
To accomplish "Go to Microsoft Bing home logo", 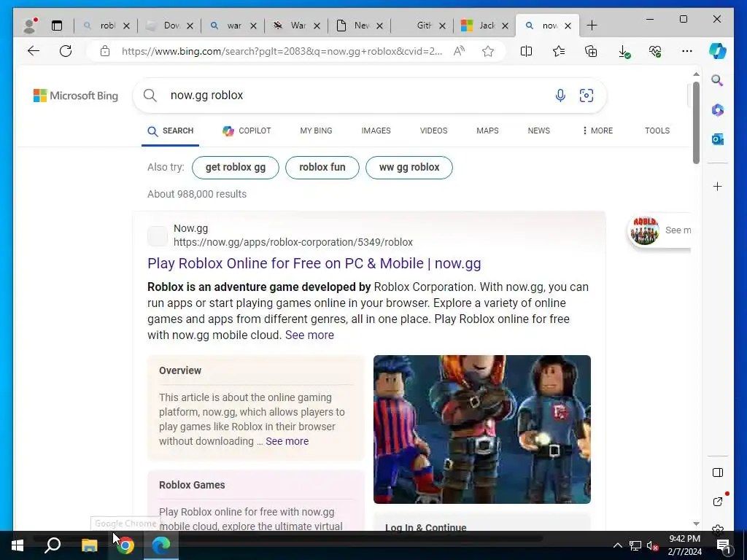I will tap(76, 96).
